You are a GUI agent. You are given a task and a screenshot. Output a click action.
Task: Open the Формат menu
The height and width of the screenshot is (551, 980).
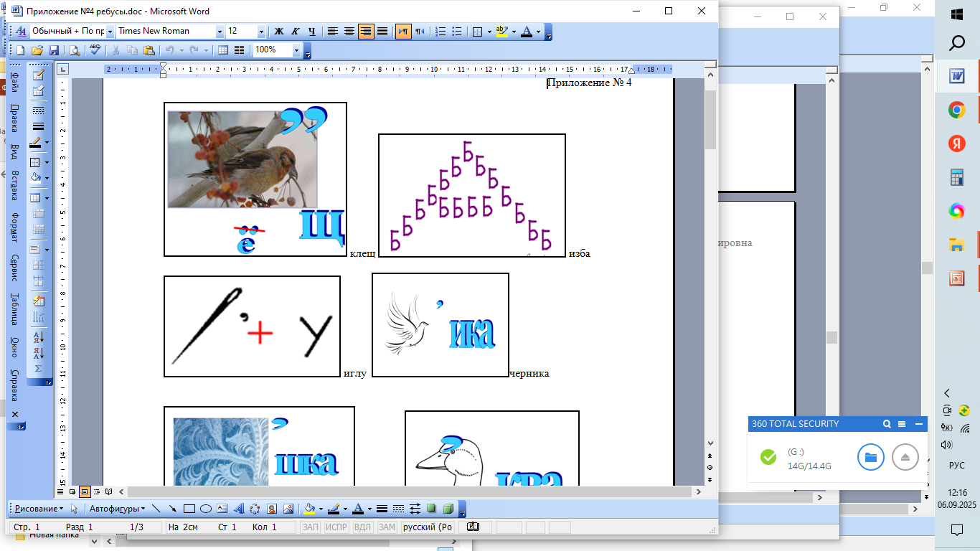[14, 227]
